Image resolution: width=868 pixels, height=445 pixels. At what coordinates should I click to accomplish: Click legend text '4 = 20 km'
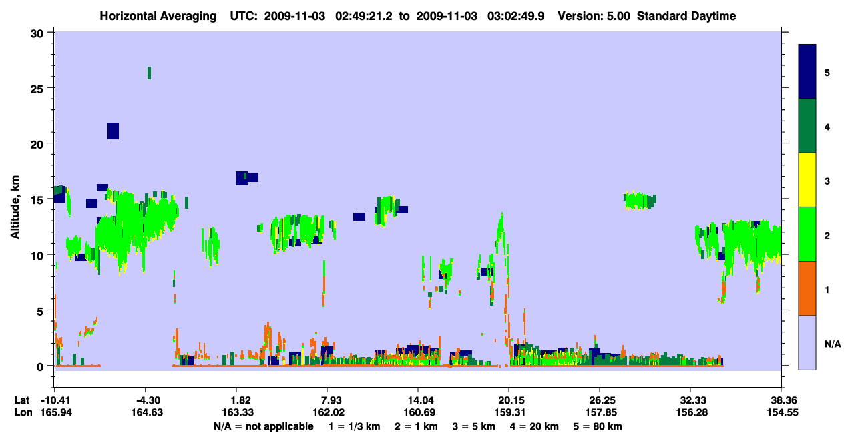click(x=535, y=426)
